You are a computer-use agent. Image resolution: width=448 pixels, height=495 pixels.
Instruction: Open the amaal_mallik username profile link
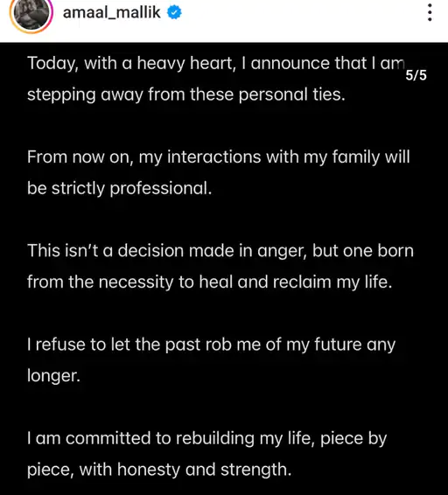pyautogui.click(x=111, y=12)
